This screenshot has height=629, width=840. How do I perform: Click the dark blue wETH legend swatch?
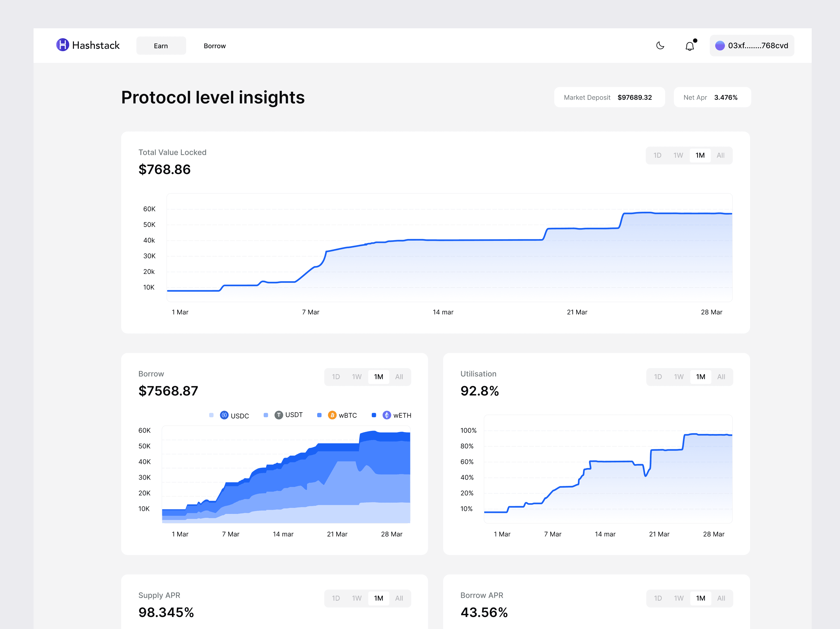pyautogui.click(x=374, y=415)
